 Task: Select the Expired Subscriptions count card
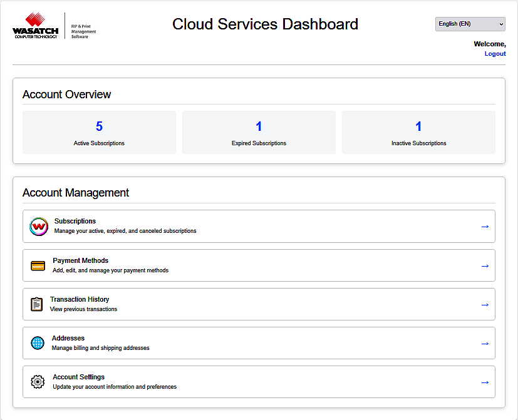[x=259, y=132]
